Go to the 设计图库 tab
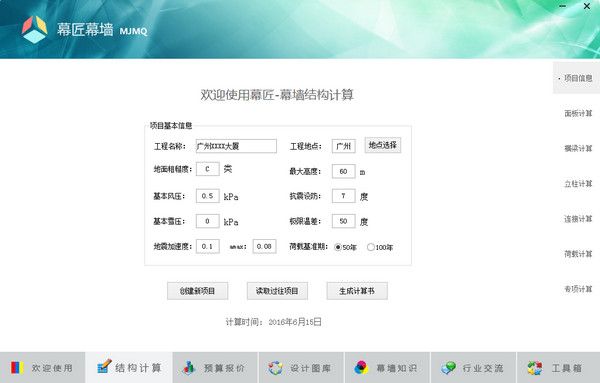Screen dimensions: 600x383 (x=302, y=368)
